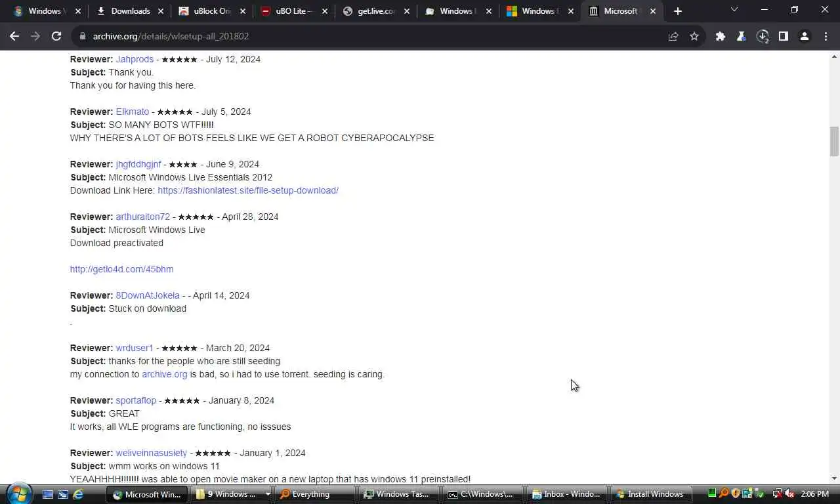
Task: Open reviewer wrduser1 profile link
Action: click(135, 348)
